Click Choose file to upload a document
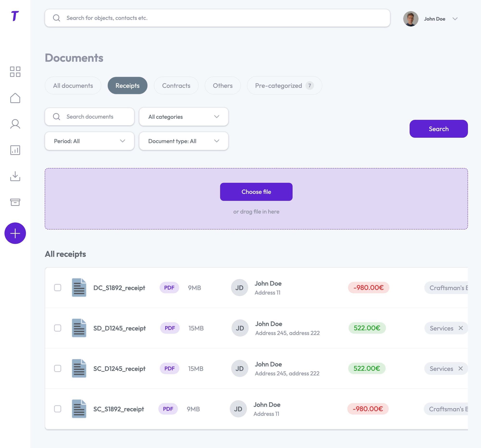 coord(256,192)
